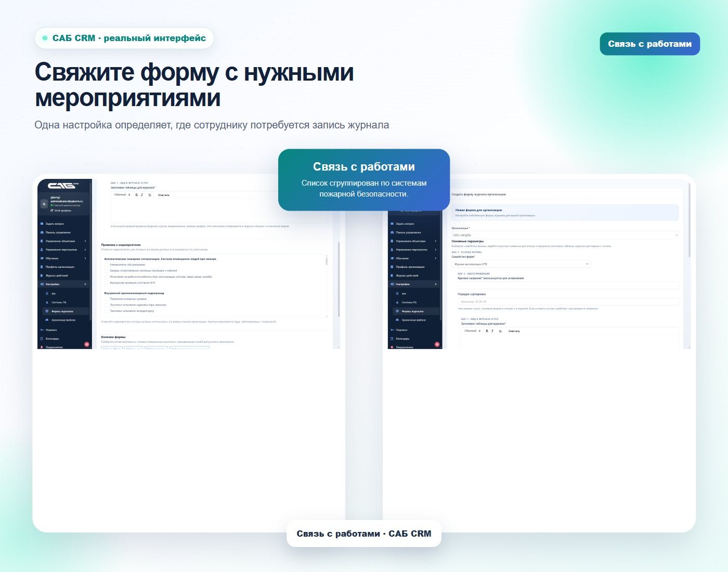Open Семейство форм dropdown

(x=521, y=264)
